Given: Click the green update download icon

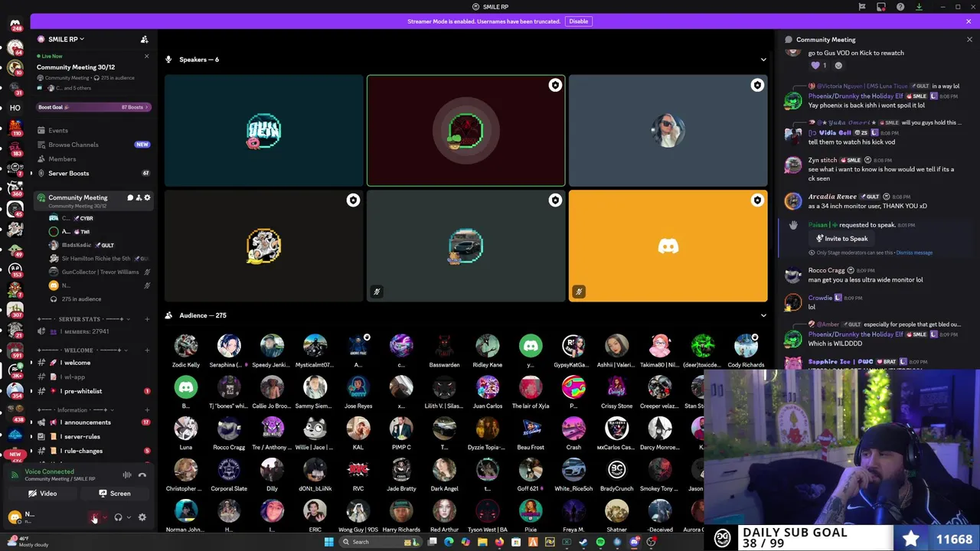Looking at the screenshot, I should click(919, 7).
